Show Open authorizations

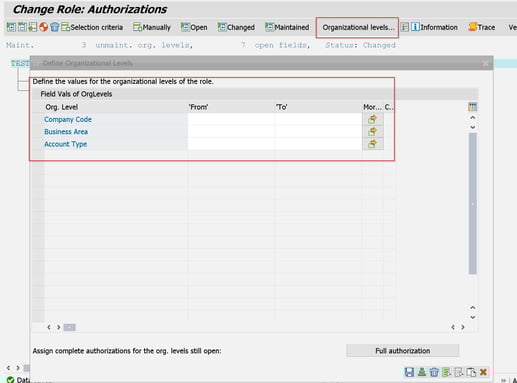tap(194, 27)
